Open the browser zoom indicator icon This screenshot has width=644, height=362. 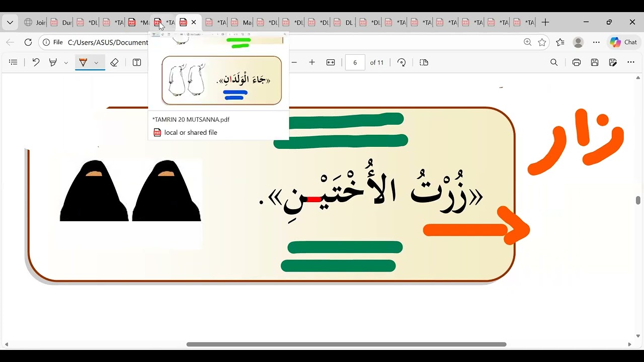(x=527, y=42)
